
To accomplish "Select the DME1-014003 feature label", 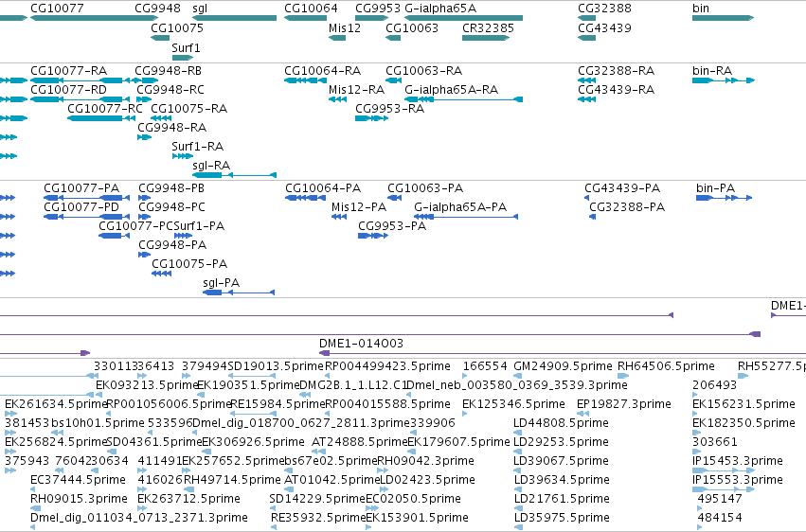I will coord(362,343).
